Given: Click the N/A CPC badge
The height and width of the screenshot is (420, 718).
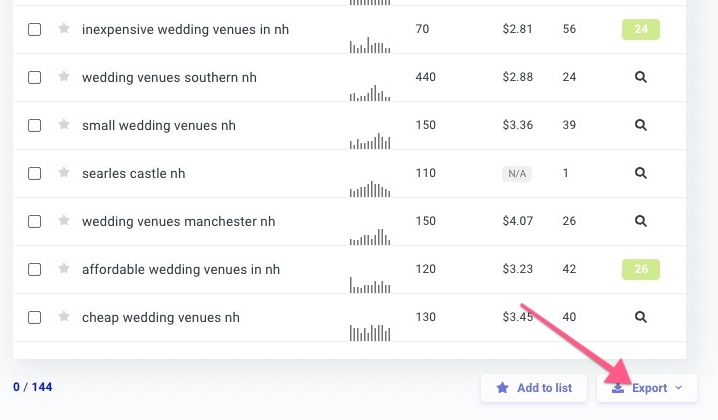Looking at the screenshot, I should [517, 174].
